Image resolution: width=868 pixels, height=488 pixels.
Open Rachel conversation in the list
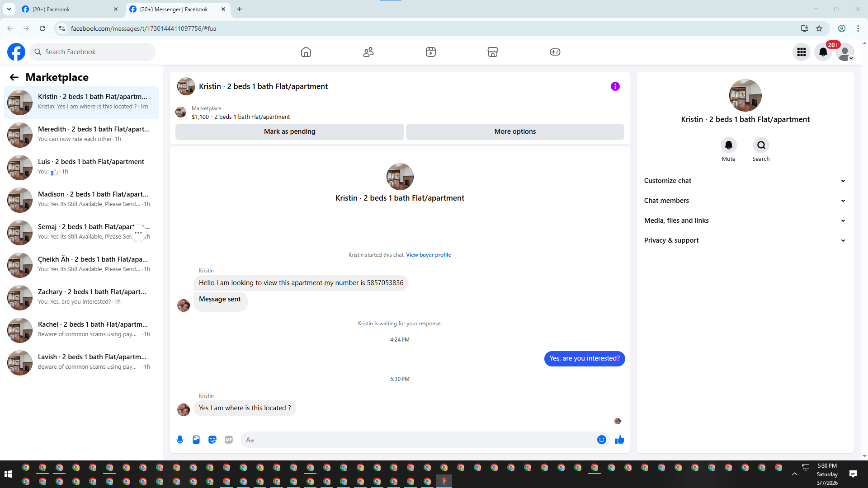(x=81, y=330)
